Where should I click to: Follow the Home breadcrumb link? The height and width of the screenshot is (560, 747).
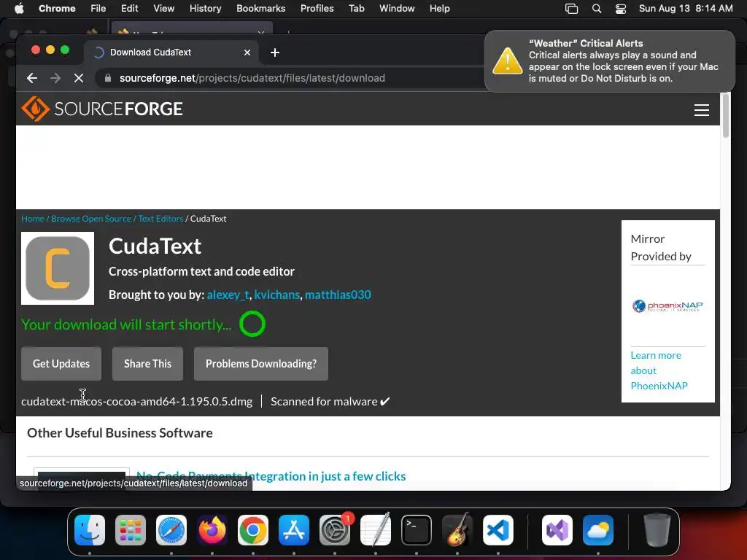pyautogui.click(x=32, y=219)
